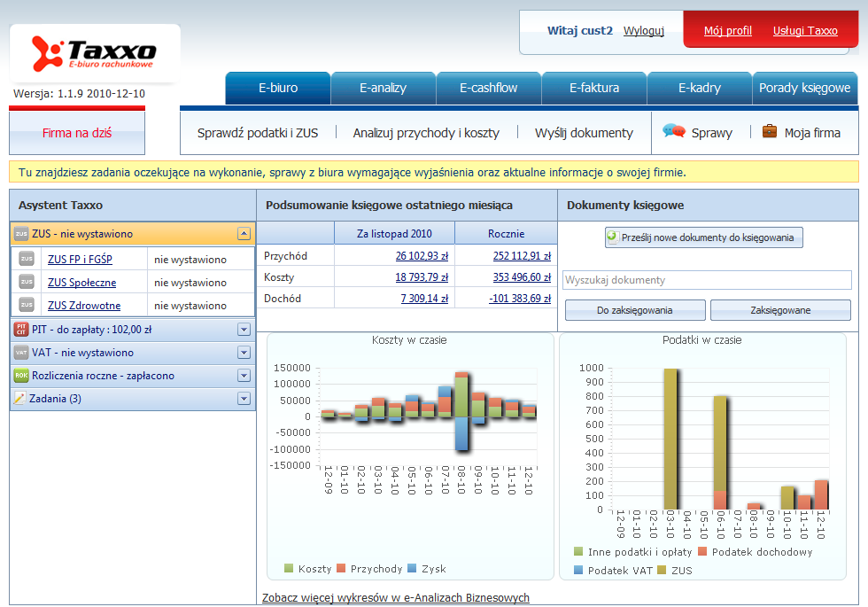This screenshot has height=607, width=868.
Task: Open Wyślij dokumenty menu item
Action: pos(584,133)
